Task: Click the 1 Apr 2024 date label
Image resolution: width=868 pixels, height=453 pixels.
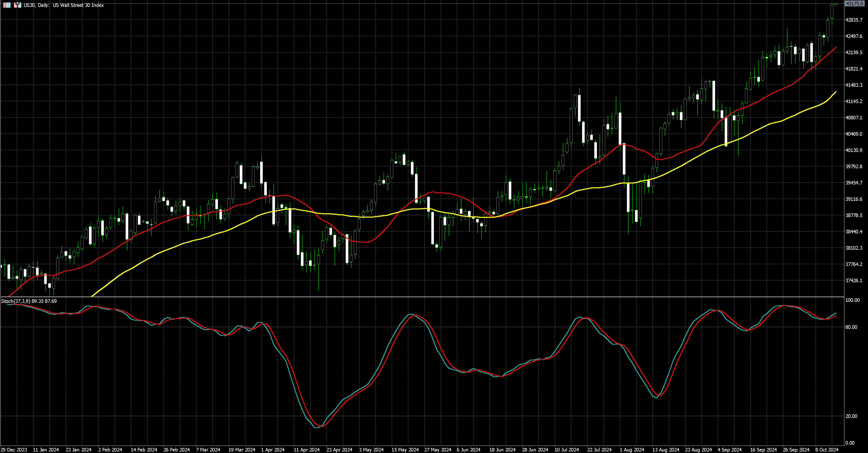Action: [273, 450]
